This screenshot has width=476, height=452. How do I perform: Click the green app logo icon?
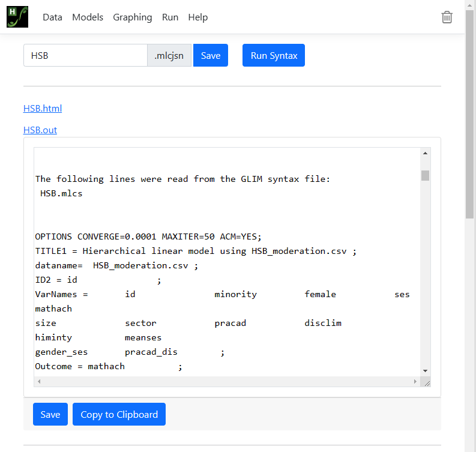[17, 17]
